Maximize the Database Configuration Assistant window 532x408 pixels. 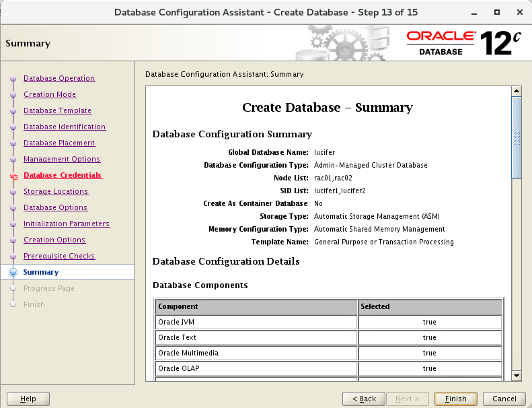coord(497,13)
